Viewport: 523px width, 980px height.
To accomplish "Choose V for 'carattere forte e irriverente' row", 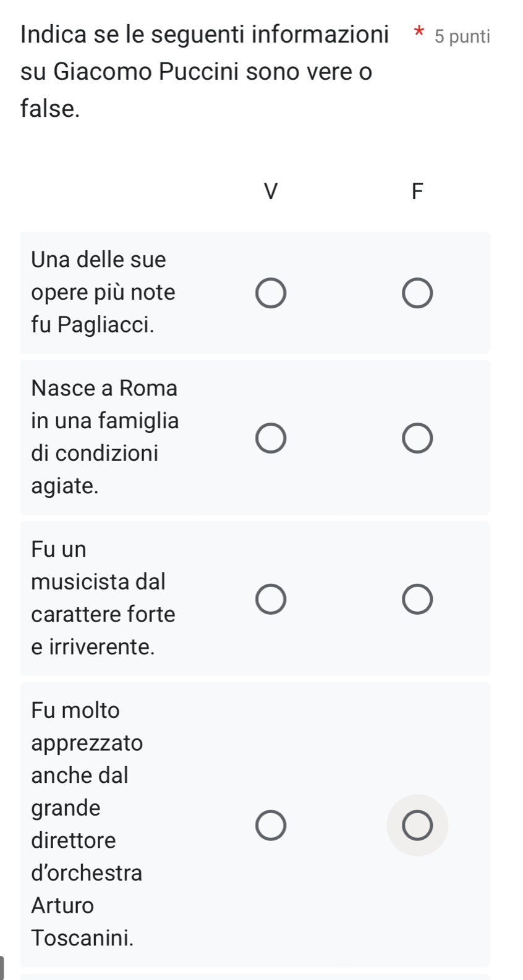I will tap(271, 599).
